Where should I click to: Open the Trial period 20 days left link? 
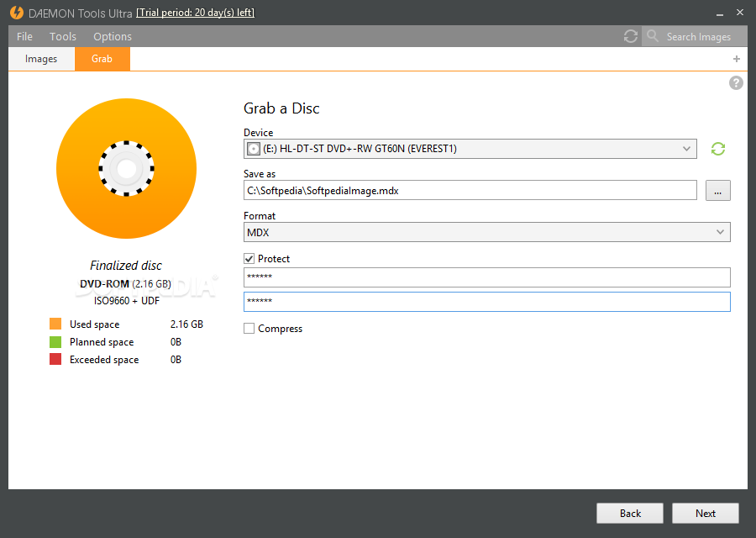click(195, 13)
